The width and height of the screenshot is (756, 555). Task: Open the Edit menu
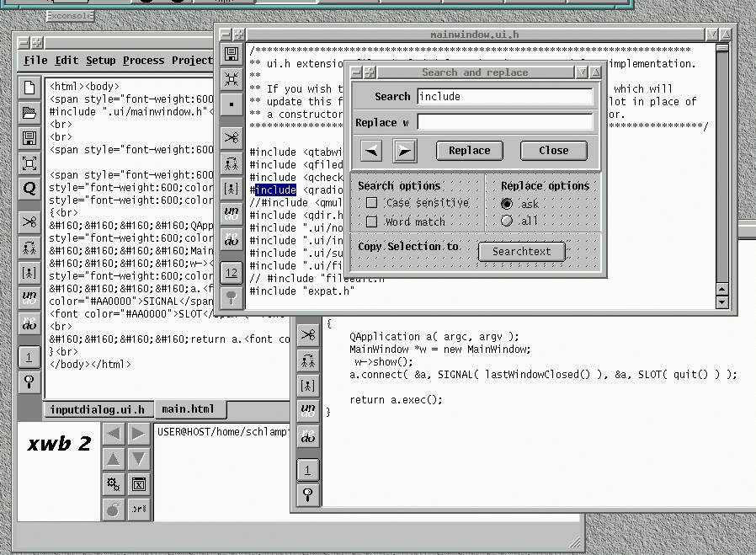point(67,61)
